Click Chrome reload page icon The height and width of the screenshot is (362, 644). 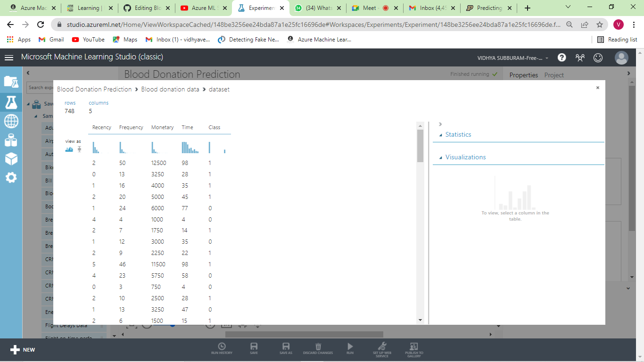click(x=41, y=25)
